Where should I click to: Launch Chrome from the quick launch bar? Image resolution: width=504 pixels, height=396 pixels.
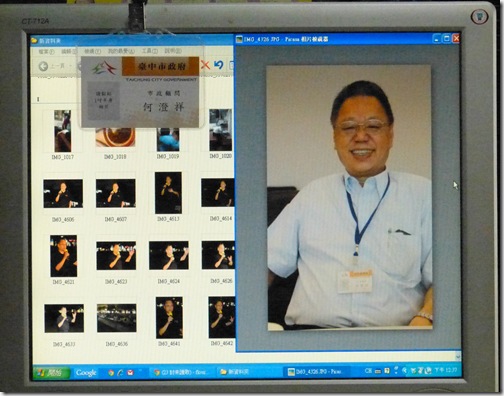click(x=111, y=373)
